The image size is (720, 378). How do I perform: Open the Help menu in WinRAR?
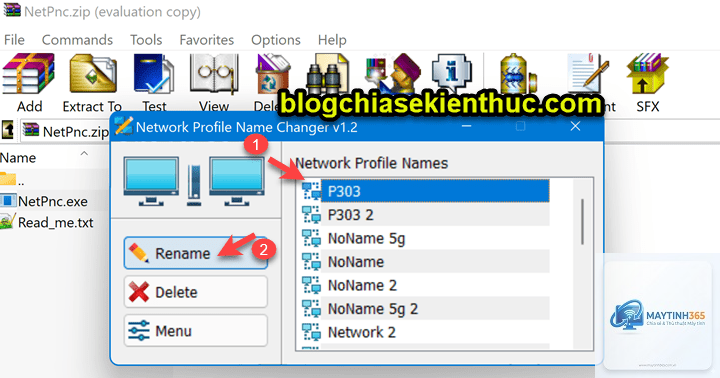(332, 40)
